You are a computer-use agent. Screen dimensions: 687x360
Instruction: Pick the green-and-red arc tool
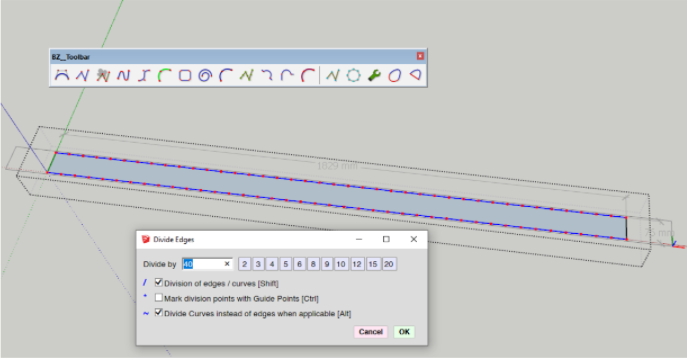pyautogui.click(x=164, y=75)
